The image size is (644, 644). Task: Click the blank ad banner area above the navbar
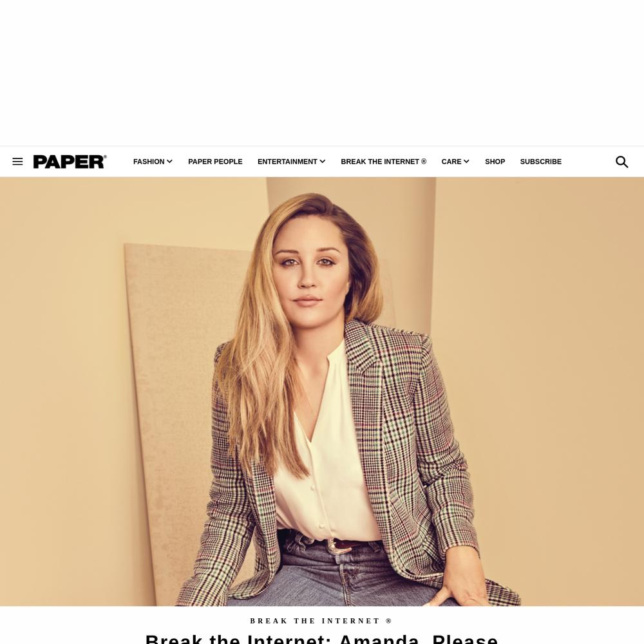[x=322, y=73]
